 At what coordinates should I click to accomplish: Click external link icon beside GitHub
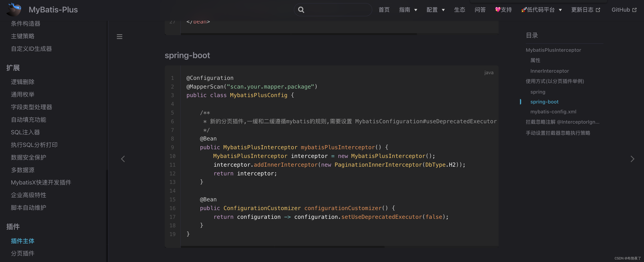point(634,10)
